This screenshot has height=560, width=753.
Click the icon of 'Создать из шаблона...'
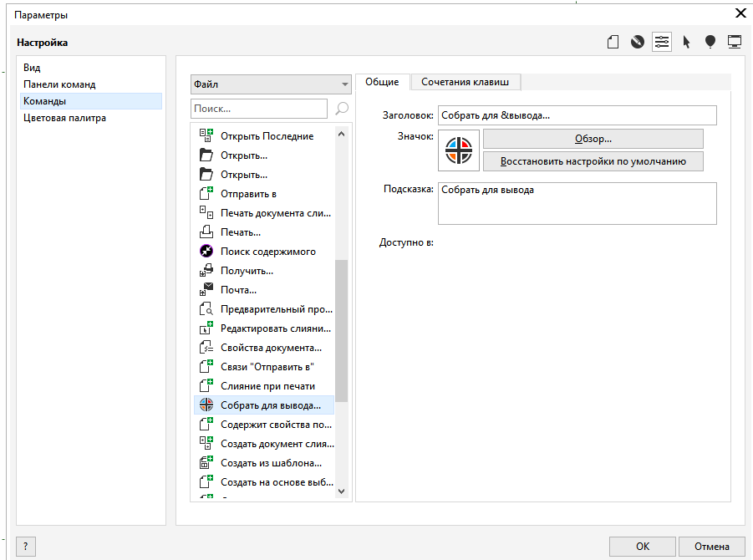[x=206, y=462]
